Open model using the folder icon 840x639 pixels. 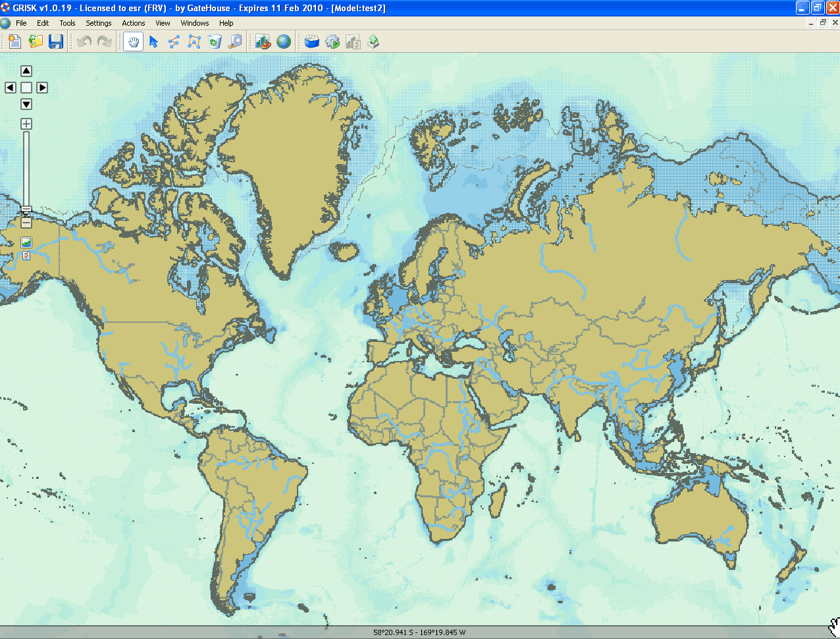point(36,42)
